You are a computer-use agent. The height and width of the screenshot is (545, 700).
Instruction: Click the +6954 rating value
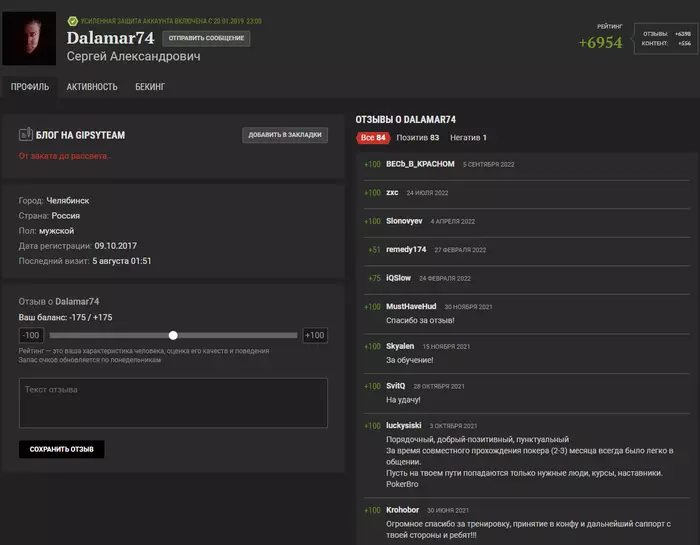[x=600, y=43]
